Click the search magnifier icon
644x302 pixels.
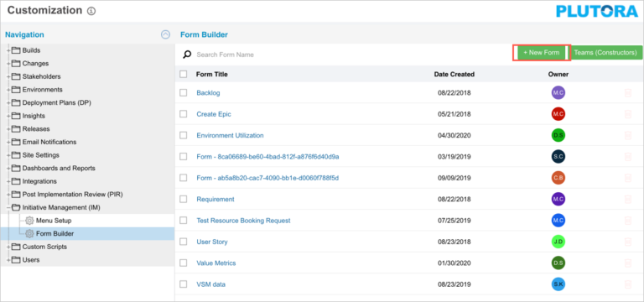(187, 55)
